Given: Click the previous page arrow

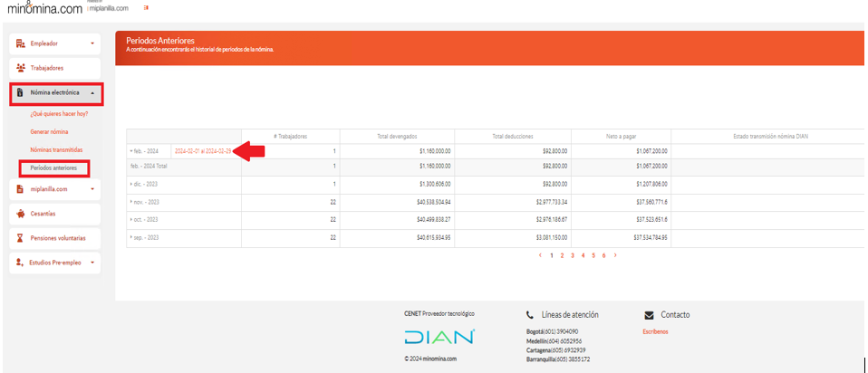Looking at the screenshot, I should tap(540, 255).
